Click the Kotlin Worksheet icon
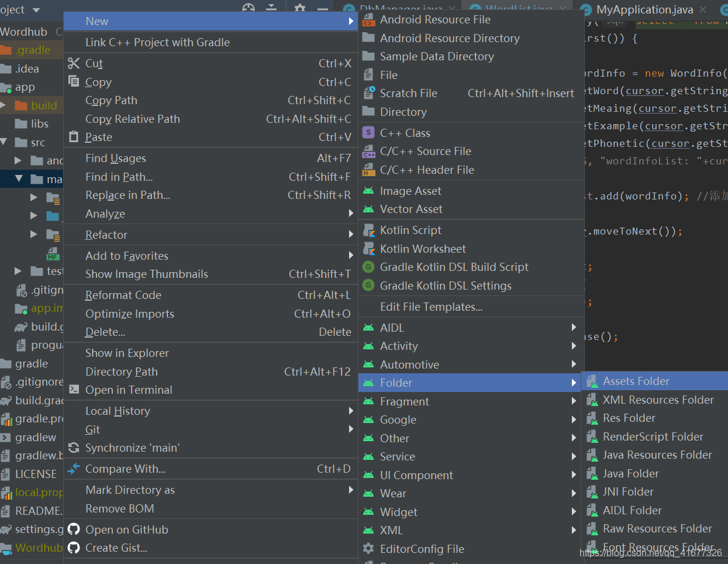Screen dimensions: 728x564 click(x=368, y=249)
